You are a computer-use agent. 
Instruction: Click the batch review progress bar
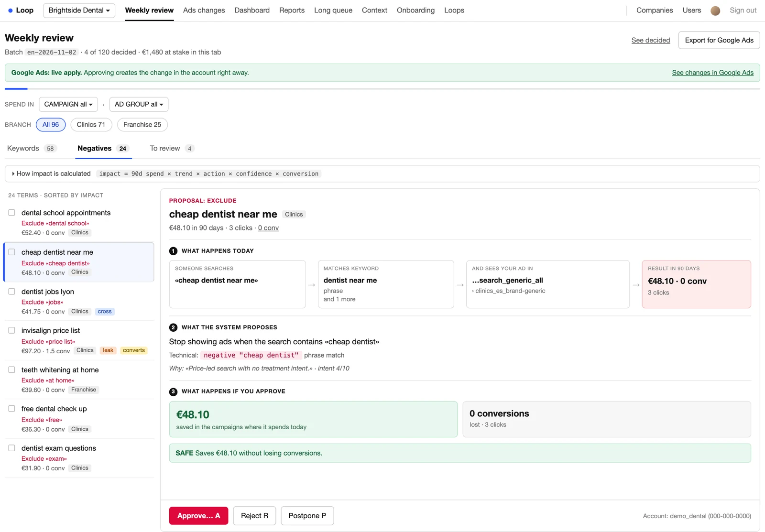point(382,88)
